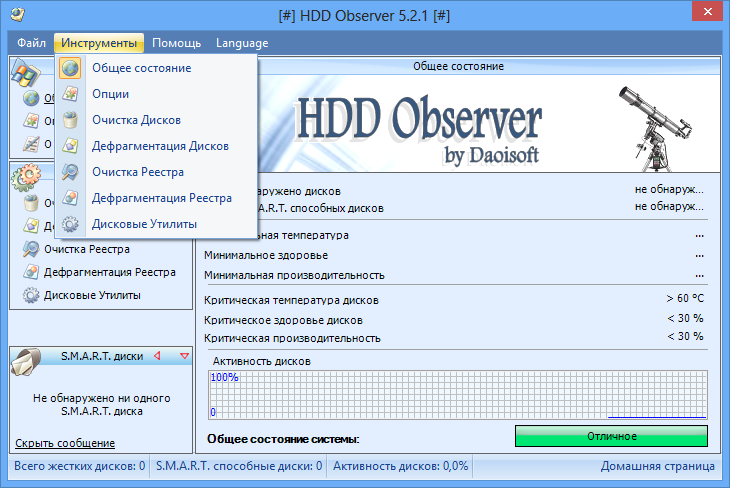Click sidebar gear icon for Дисковые Утилиты
Image resolution: width=730 pixels, height=488 pixels.
click(x=31, y=295)
